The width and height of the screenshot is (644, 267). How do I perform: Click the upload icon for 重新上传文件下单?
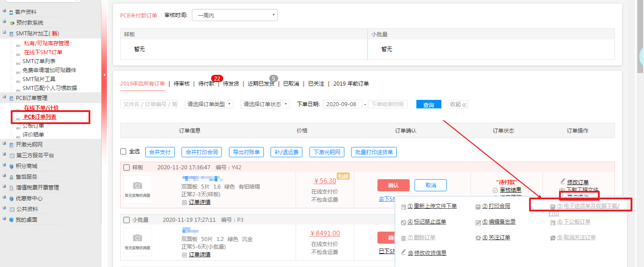click(x=403, y=207)
